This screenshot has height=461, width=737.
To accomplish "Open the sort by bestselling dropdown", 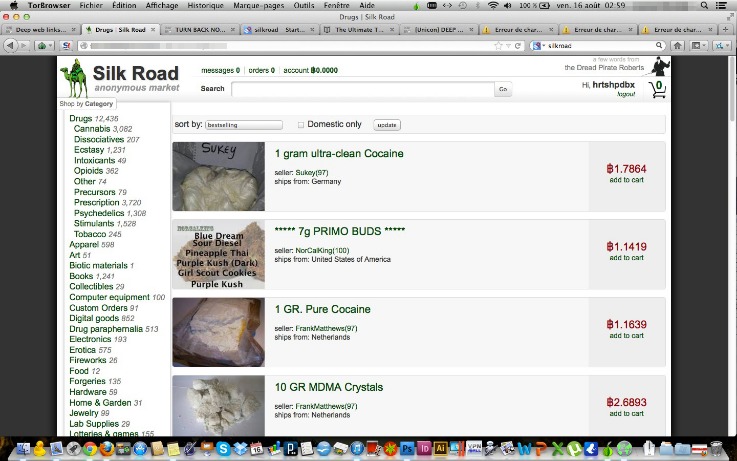I will [243, 125].
